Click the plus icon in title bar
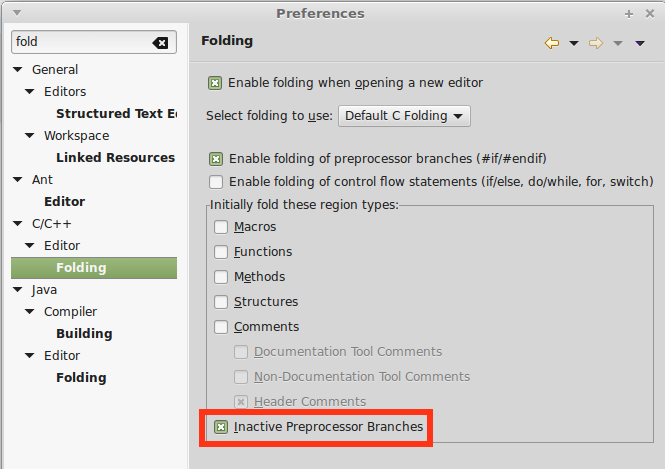 (629, 14)
